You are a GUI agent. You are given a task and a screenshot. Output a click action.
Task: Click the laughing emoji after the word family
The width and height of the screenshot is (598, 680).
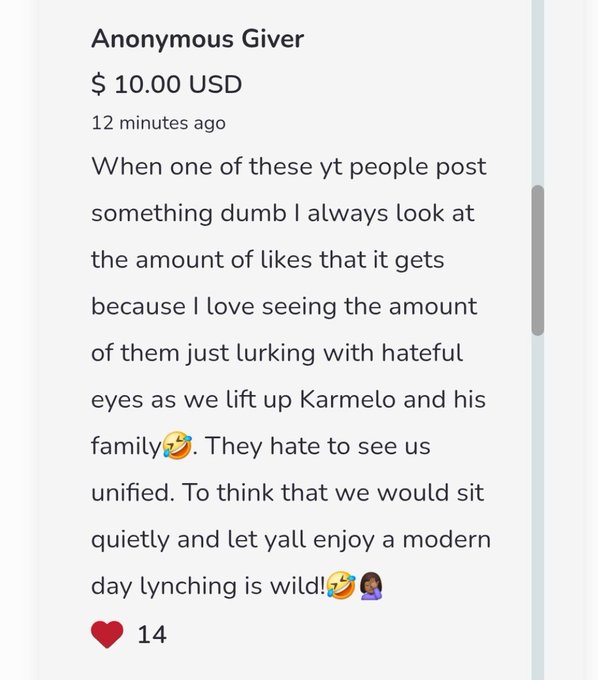(x=177, y=445)
